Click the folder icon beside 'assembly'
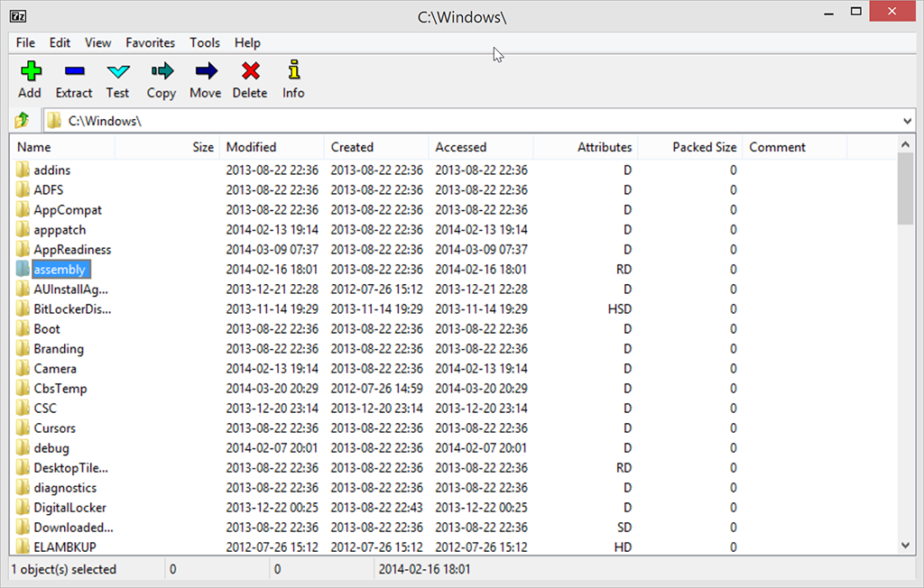924x588 pixels. coord(21,269)
